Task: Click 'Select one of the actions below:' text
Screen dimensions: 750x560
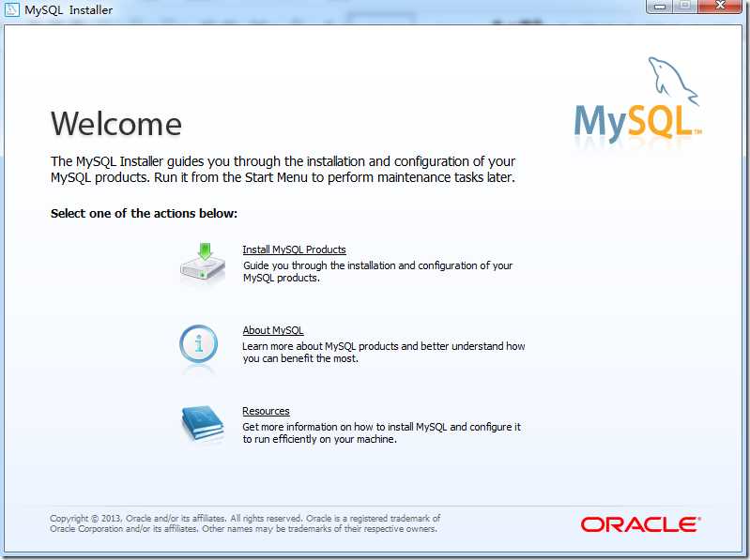Action: tap(144, 213)
